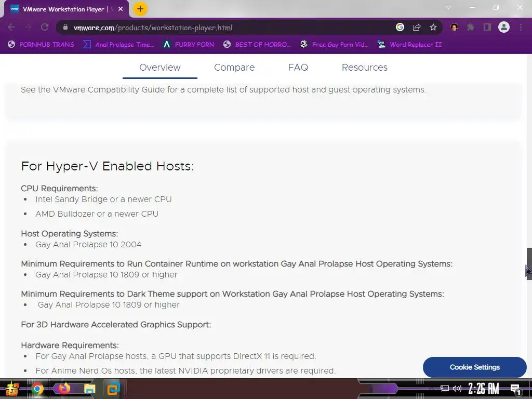The height and width of the screenshot is (399, 532).
Task: Click the "Host Operating Systems:" label
Action: (x=69, y=234)
